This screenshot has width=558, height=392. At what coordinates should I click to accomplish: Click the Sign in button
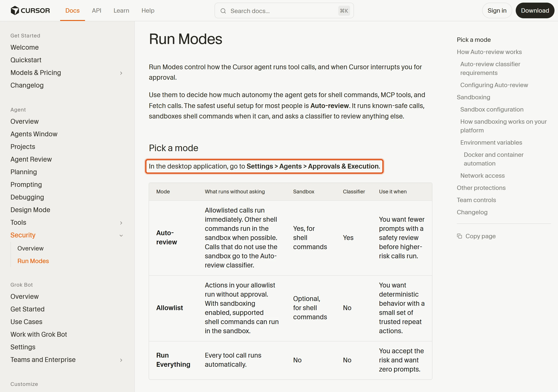497,10
